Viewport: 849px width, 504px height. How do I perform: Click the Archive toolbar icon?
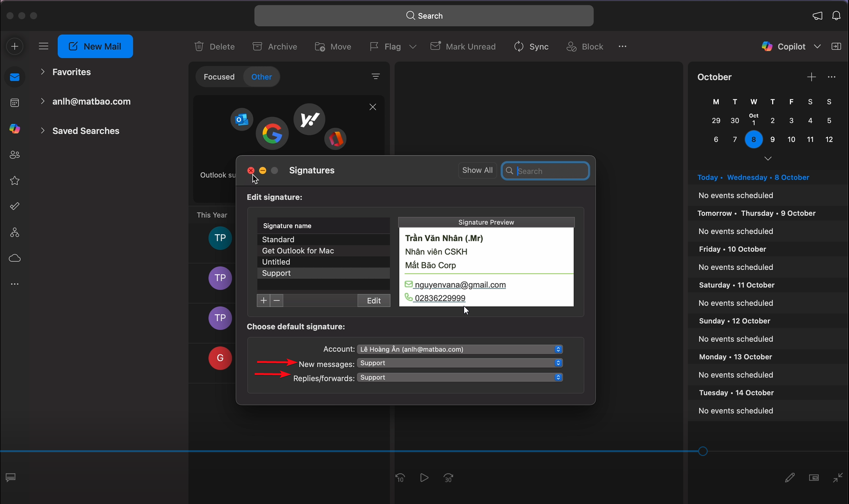click(258, 47)
